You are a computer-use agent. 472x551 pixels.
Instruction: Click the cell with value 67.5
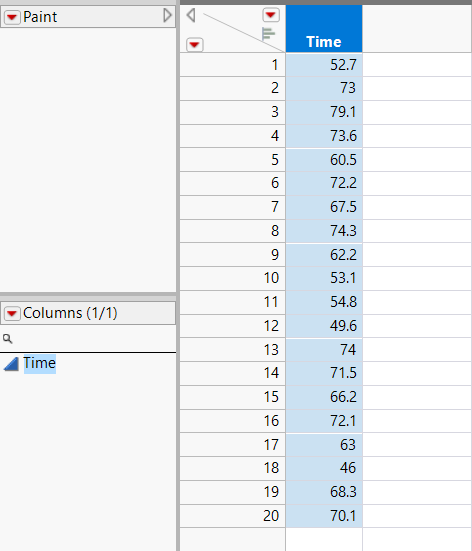pos(324,207)
